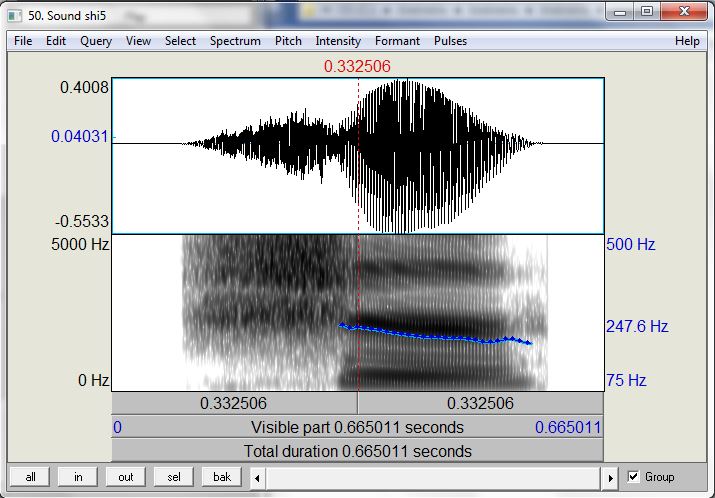Viewport: 715px width, 498px height.
Task: Open the Pulses menu
Action: pyautogui.click(x=451, y=41)
